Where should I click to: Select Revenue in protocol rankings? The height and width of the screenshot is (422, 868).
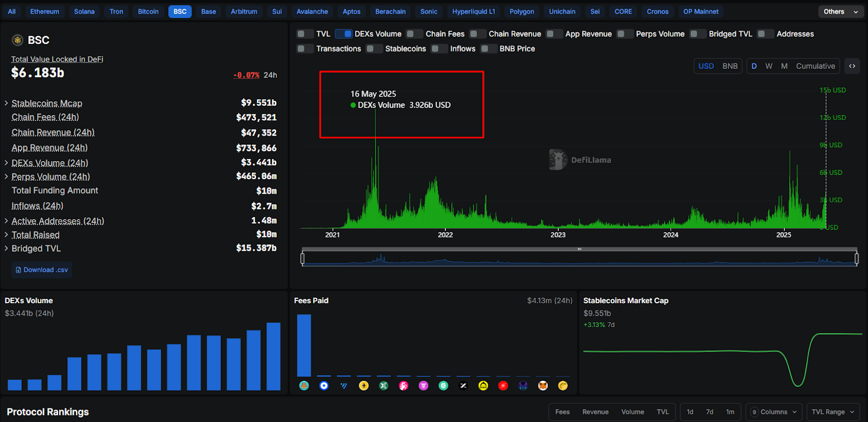[595, 412]
